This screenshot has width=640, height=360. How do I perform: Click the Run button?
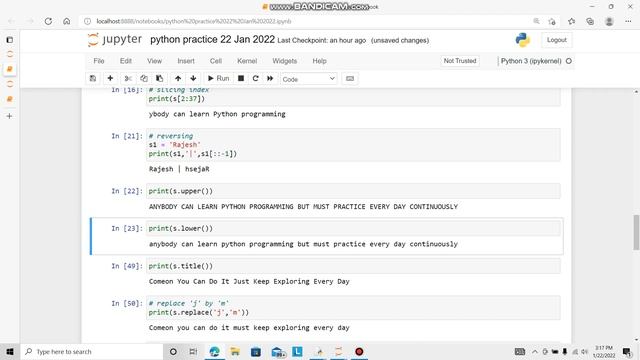point(218,78)
